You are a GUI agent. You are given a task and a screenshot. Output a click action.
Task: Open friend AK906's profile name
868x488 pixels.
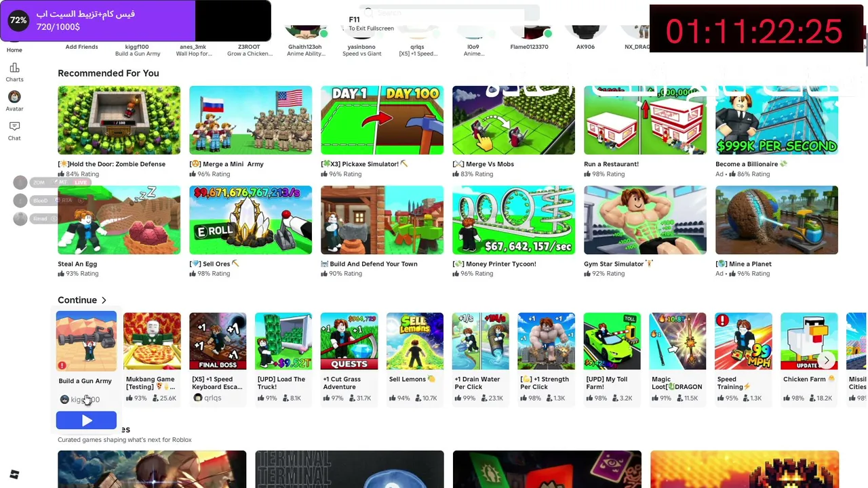[585, 47]
